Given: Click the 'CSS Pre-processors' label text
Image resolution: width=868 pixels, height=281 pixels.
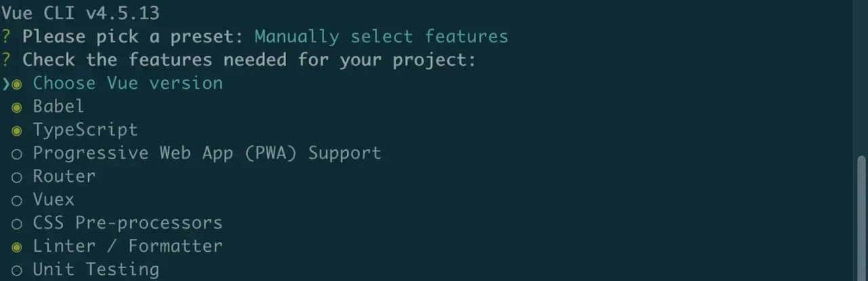Looking at the screenshot, I should 127,223.
